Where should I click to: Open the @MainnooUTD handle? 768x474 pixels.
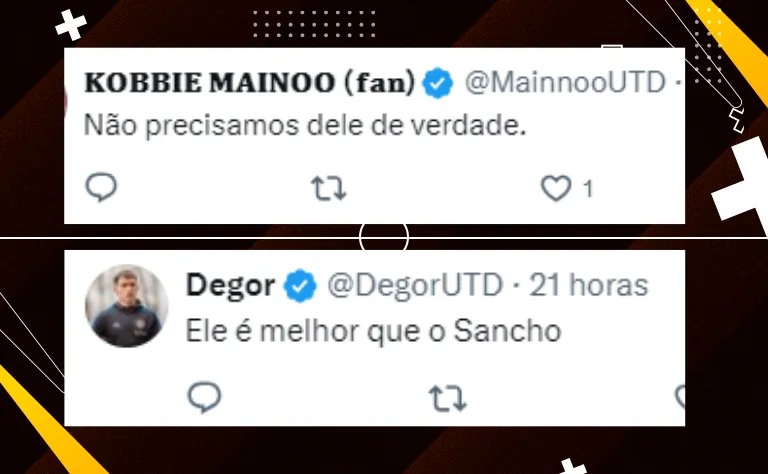click(x=565, y=82)
